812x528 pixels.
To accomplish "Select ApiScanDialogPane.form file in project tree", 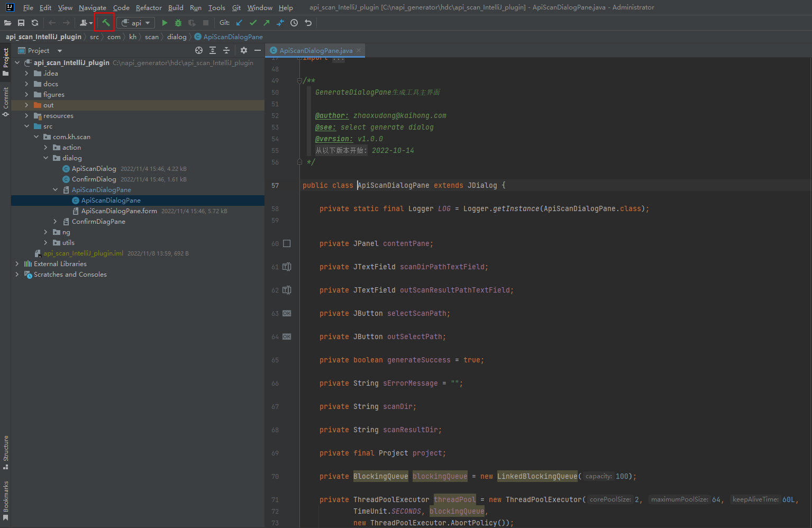I will (119, 211).
